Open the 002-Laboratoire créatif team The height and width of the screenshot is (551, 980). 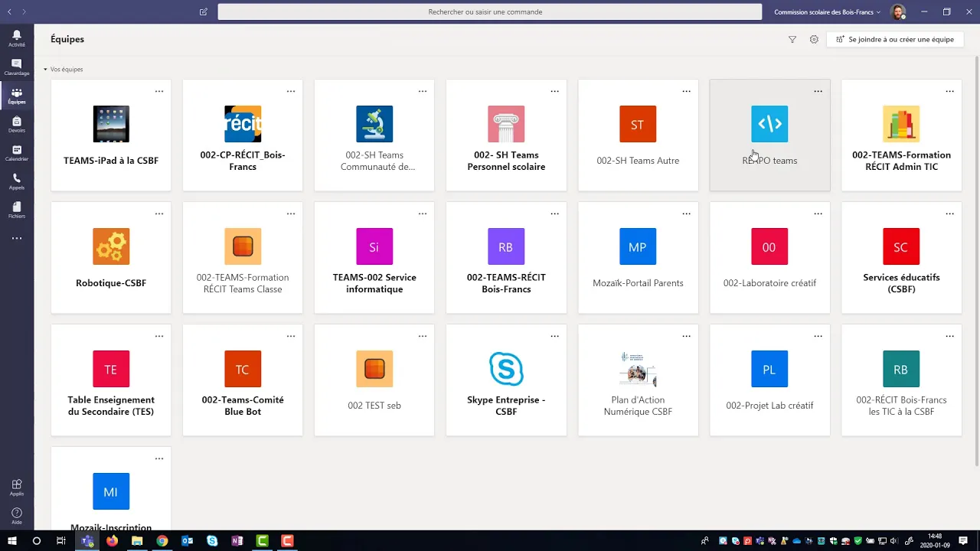(769, 258)
